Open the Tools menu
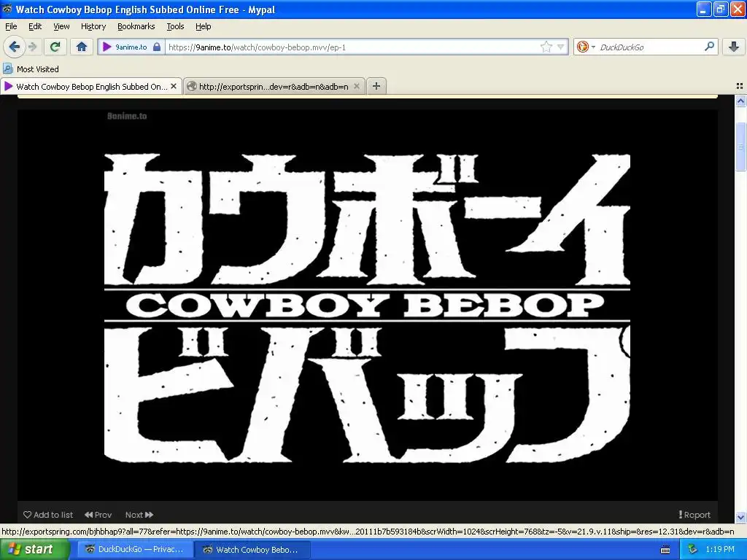The height and width of the screenshot is (560, 747). tap(175, 26)
